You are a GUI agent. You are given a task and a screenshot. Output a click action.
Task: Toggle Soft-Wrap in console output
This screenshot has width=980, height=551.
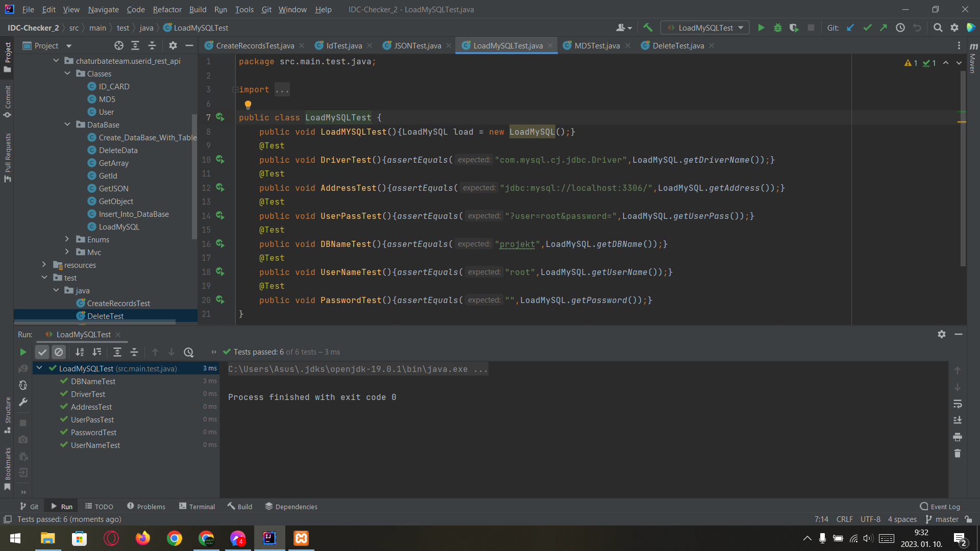tap(958, 404)
